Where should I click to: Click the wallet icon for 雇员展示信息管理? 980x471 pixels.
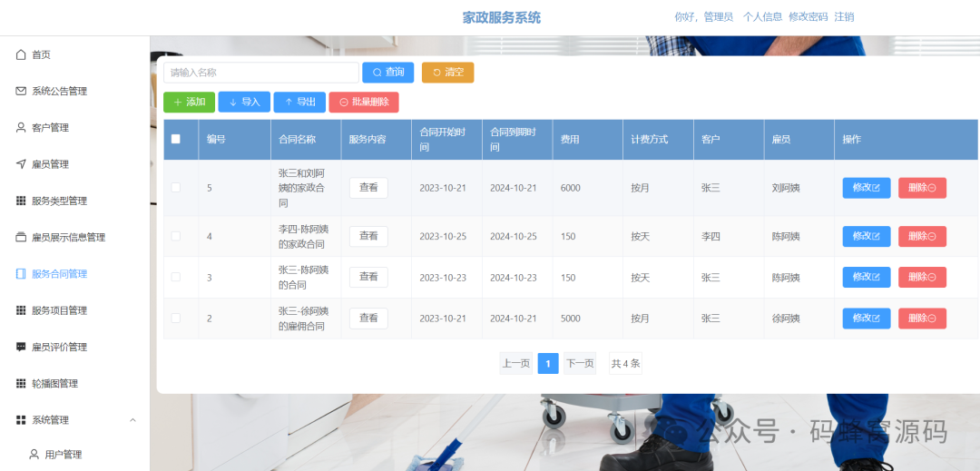point(21,238)
